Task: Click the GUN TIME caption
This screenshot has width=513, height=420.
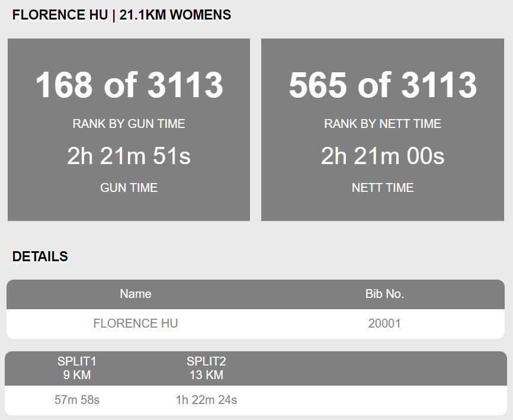Action: coord(129,188)
